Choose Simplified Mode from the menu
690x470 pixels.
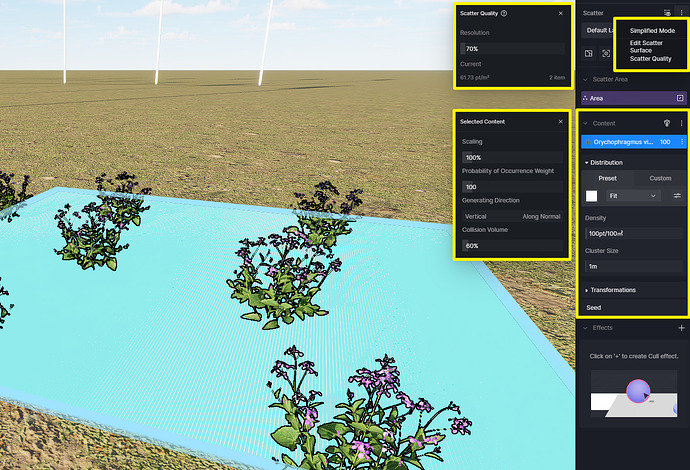(x=650, y=31)
